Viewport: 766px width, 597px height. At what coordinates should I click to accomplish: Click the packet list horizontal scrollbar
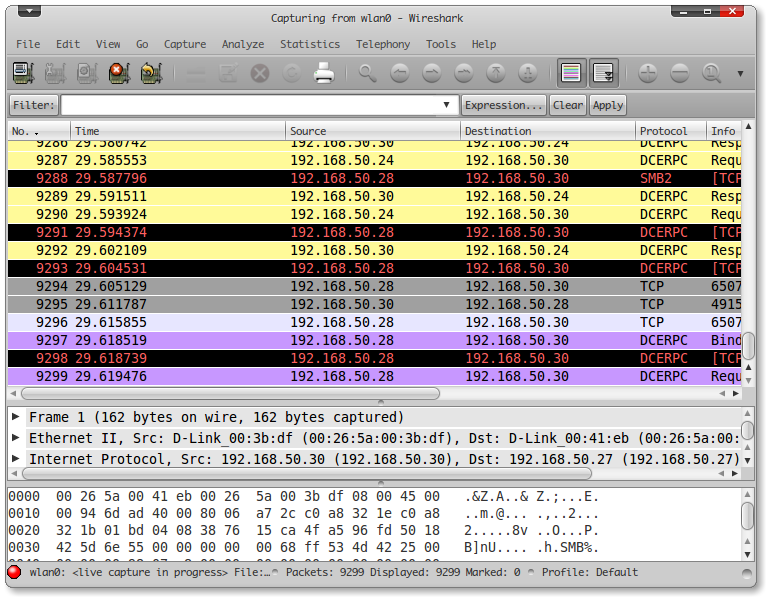pos(231,393)
